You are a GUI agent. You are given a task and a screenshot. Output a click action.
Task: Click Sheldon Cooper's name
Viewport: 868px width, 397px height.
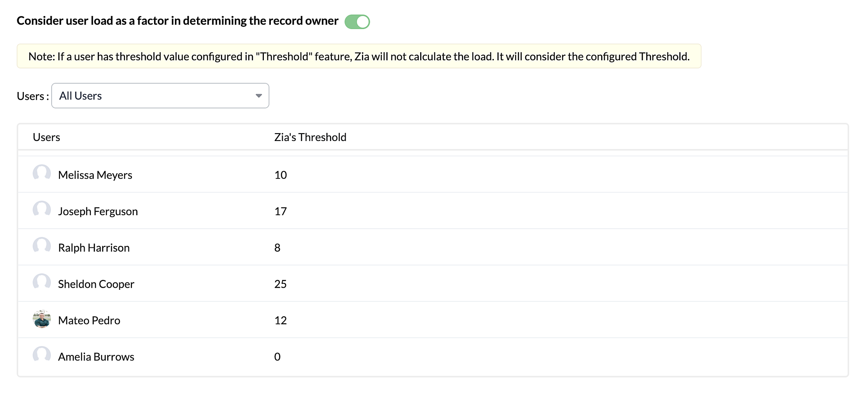tap(96, 285)
